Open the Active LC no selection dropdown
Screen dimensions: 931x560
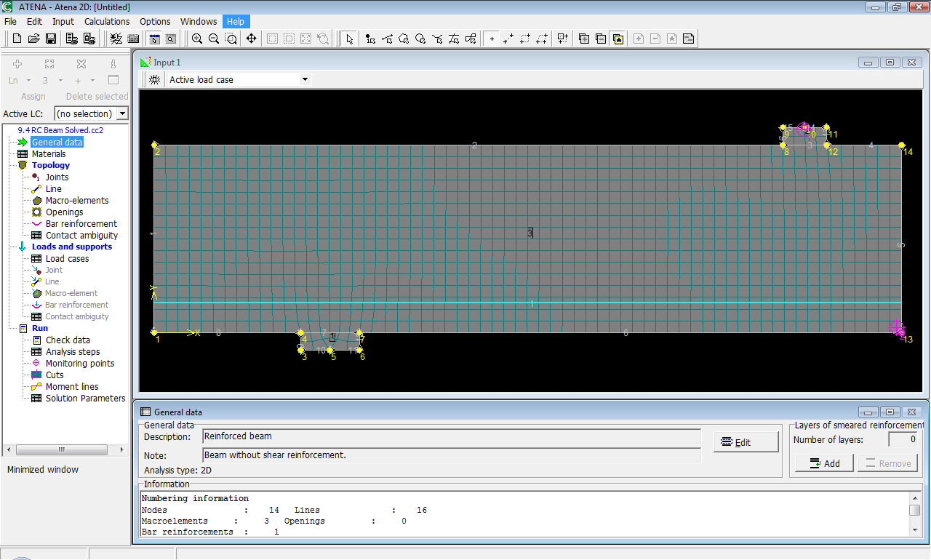pyautogui.click(x=122, y=113)
